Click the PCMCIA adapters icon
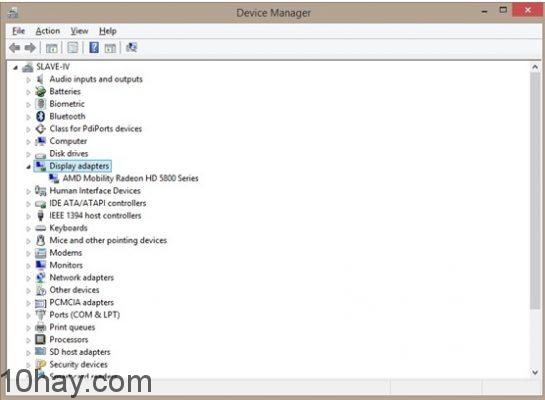545x400 pixels. click(40, 303)
